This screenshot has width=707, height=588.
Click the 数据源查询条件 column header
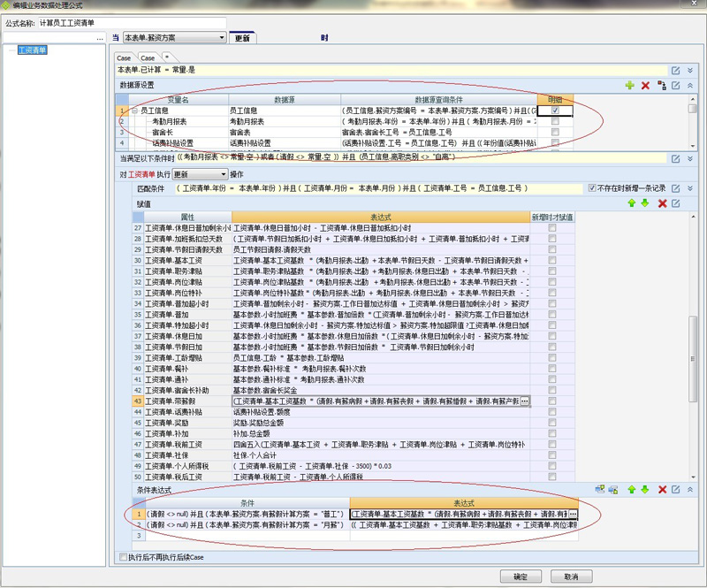coord(438,100)
